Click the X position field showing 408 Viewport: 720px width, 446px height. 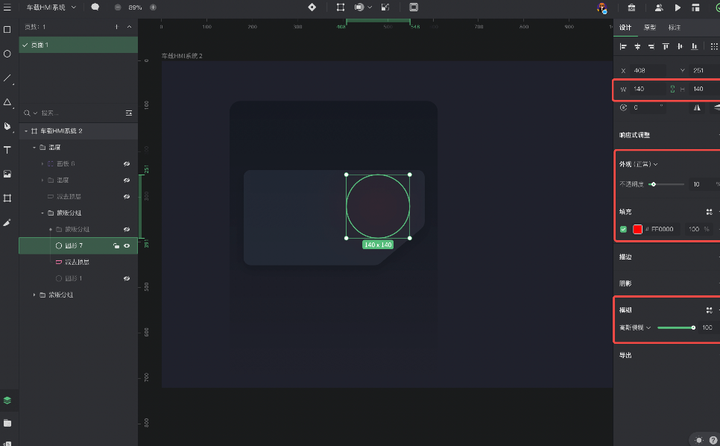[x=648, y=71]
